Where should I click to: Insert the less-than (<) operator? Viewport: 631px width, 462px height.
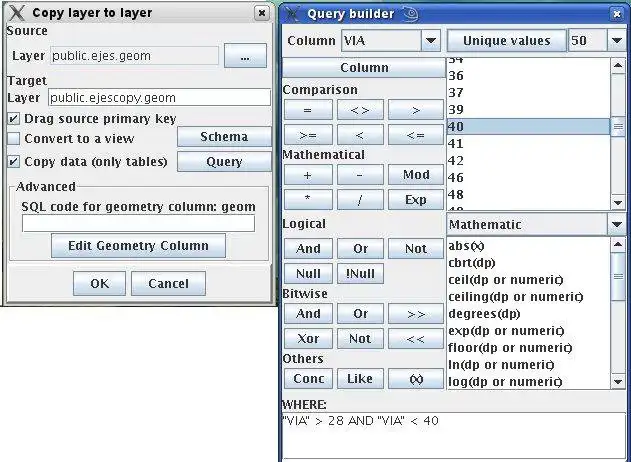coord(360,135)
